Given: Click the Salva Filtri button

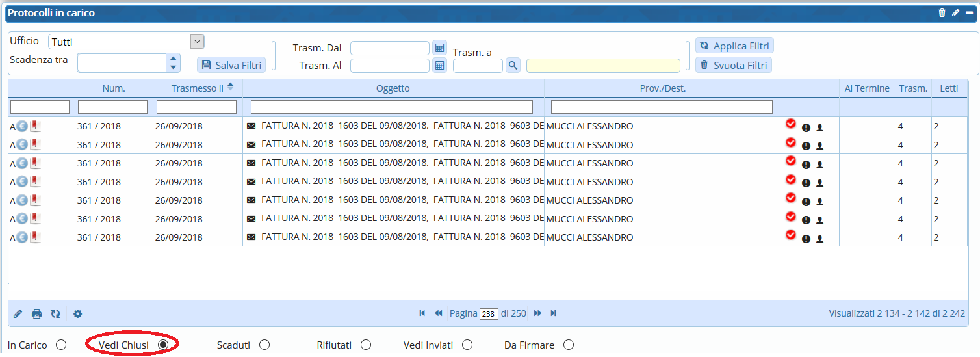Looking at the screenshot, I should (232, 65).
